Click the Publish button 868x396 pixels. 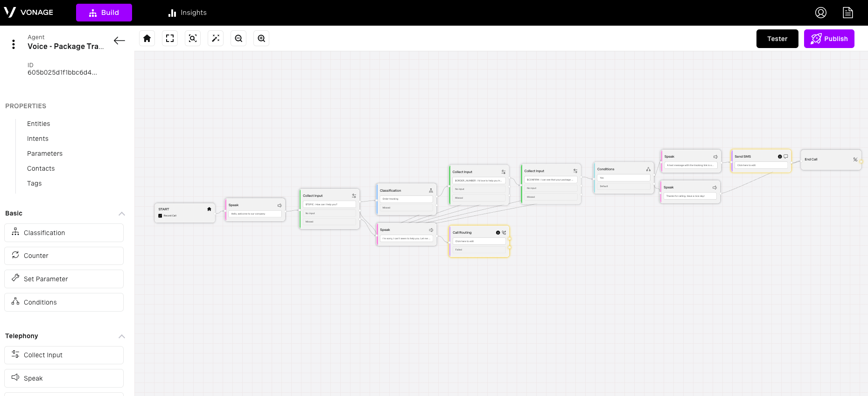click(x=829, y=39)
